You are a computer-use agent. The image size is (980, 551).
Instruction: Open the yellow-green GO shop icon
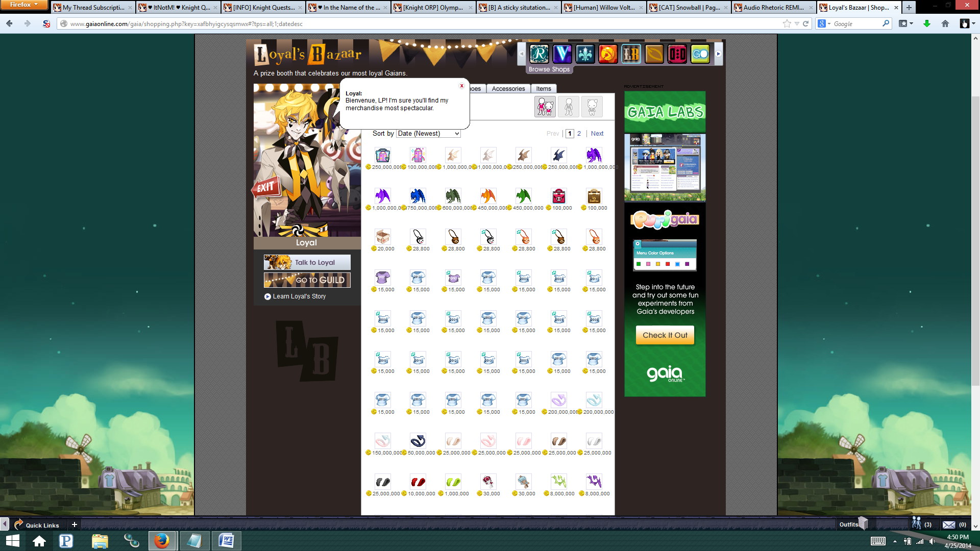click(x=700, y=54)
